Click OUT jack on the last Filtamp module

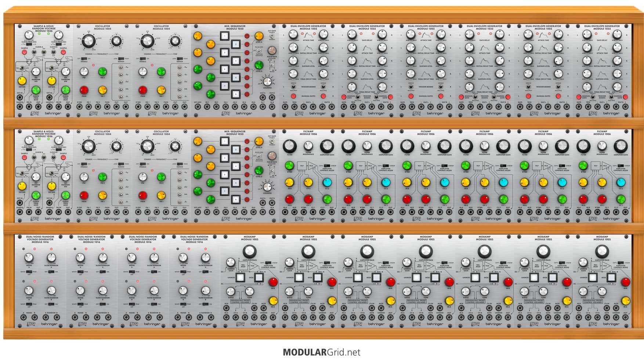[x=625, y=212]
